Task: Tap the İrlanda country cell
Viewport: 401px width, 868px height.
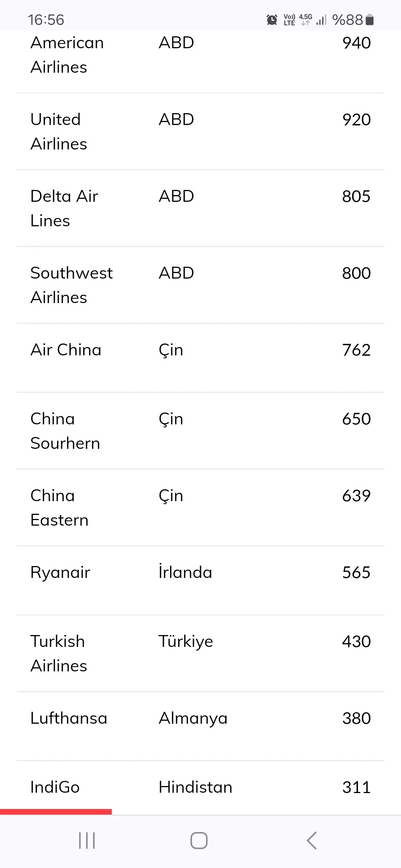Action: click(185, 572)
